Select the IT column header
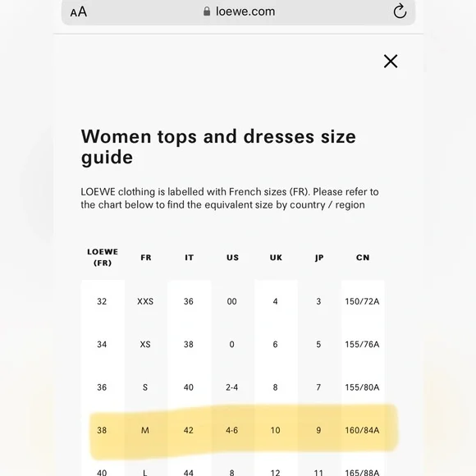 pos(189,258)
